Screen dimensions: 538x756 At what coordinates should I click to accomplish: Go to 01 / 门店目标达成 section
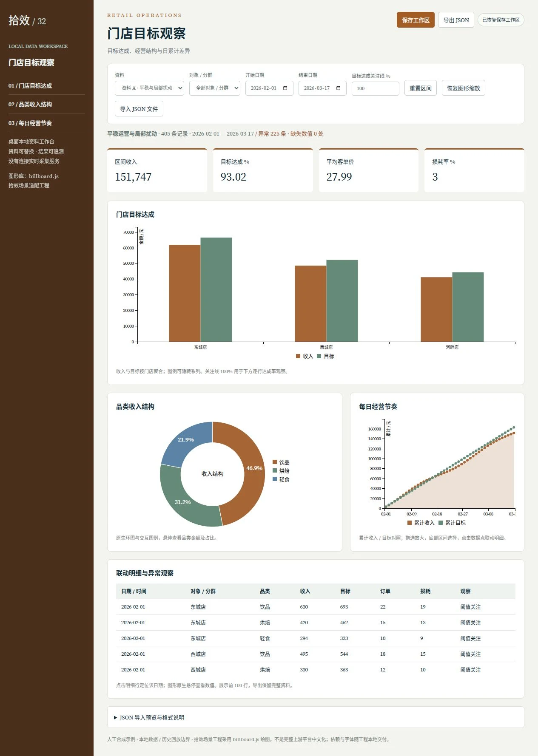click(x=30, y=86)
